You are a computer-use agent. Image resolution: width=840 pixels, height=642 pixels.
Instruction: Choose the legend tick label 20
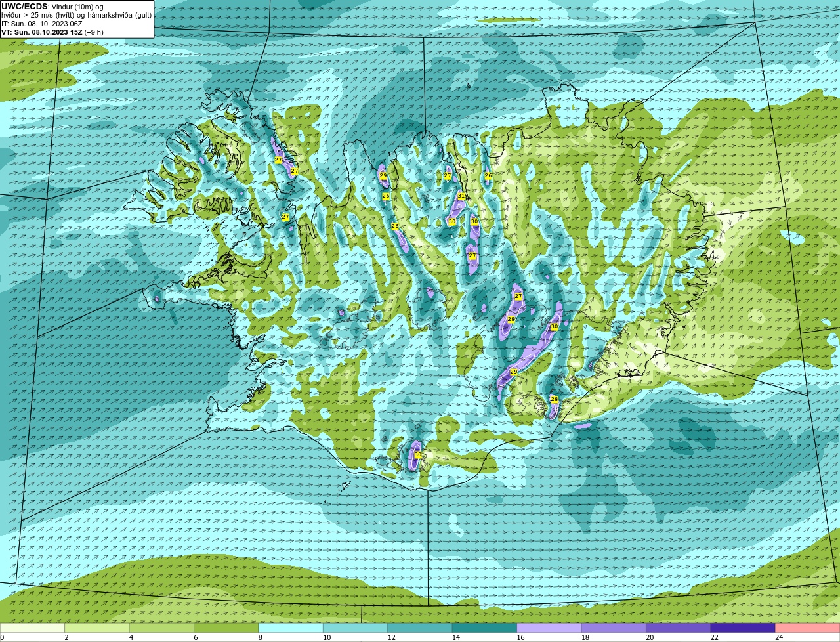(x=650, y=637)
